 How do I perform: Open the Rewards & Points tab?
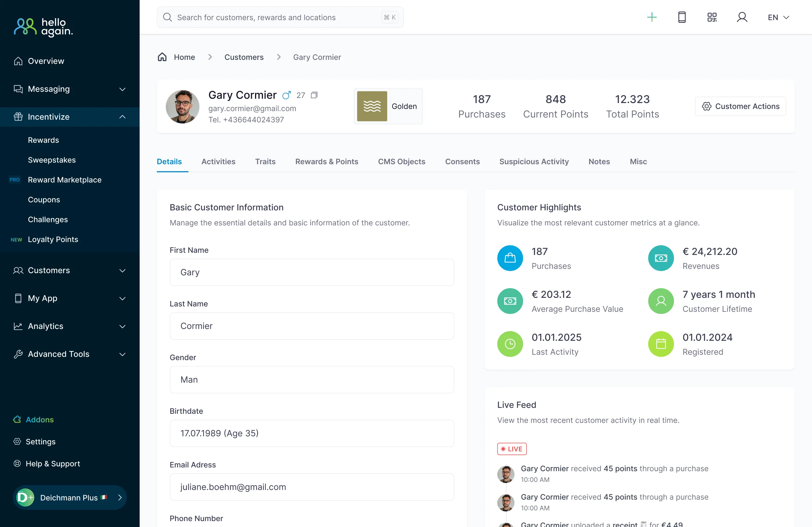[327, 162]
